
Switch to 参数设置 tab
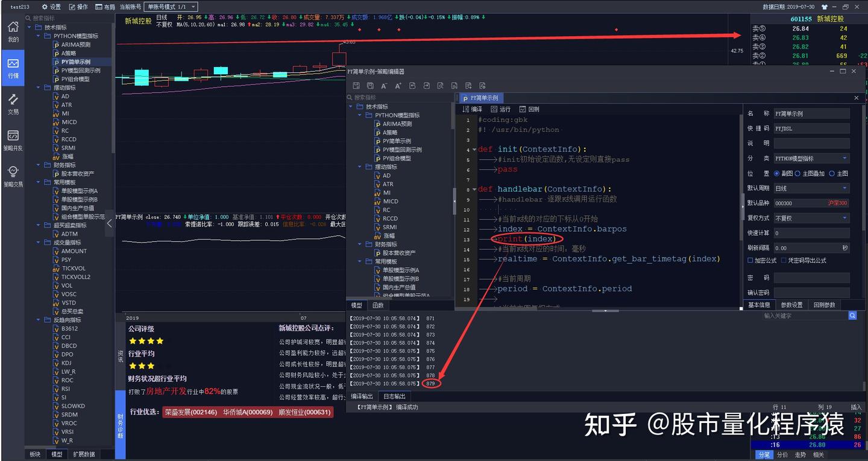[791, 305]
